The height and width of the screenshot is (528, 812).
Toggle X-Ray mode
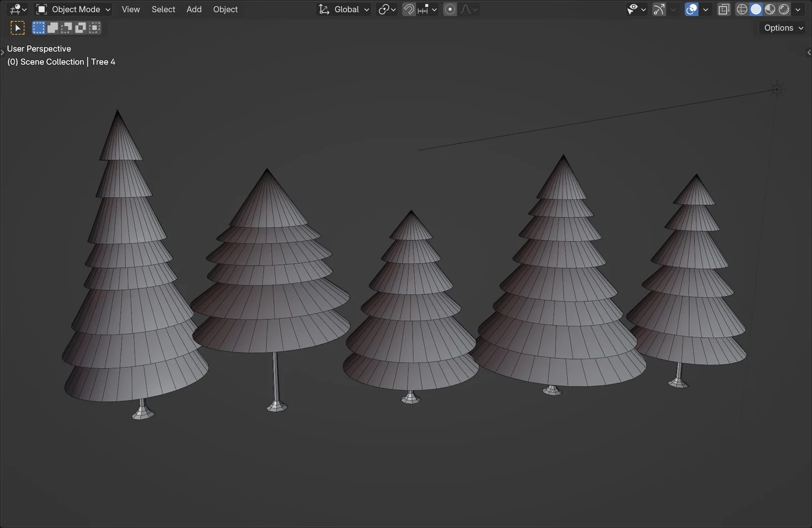pyautogui.click(x=723, y=9)
